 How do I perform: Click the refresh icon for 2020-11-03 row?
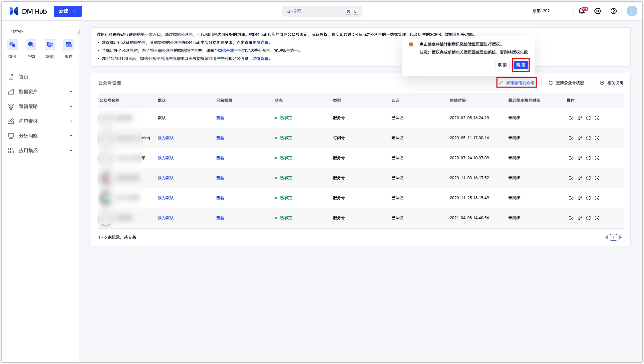[588, 178]
